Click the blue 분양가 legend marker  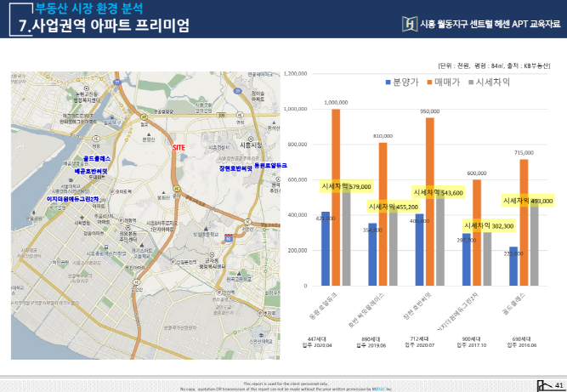[388, 82]
